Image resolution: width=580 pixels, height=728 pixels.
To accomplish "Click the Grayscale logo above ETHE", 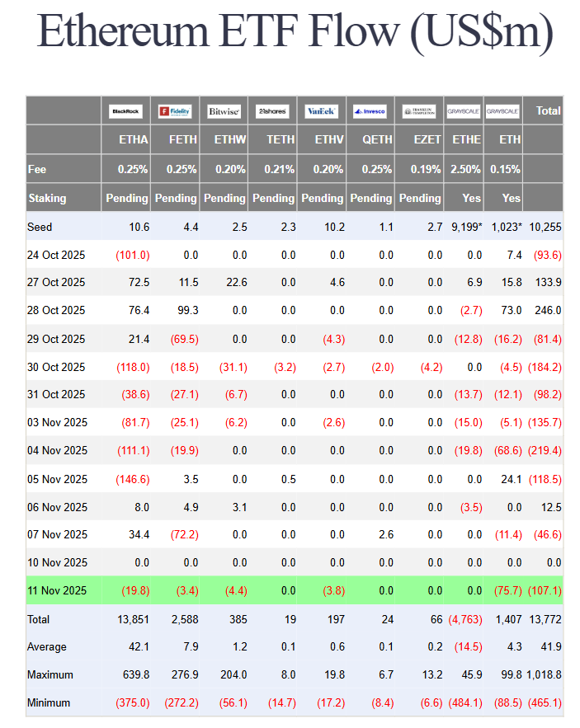I will pyautogui.click(x=462, y=110).
